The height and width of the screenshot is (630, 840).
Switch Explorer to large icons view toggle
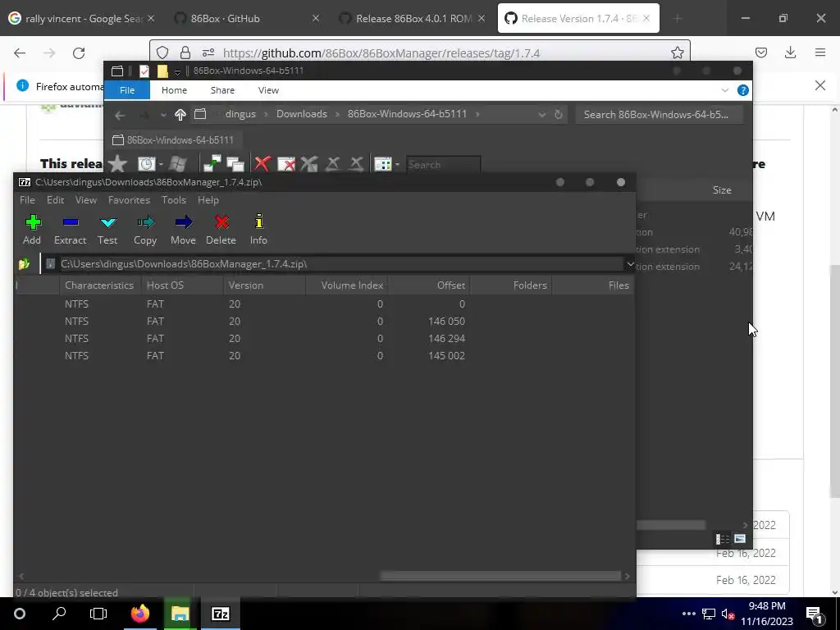click(740, 538)
